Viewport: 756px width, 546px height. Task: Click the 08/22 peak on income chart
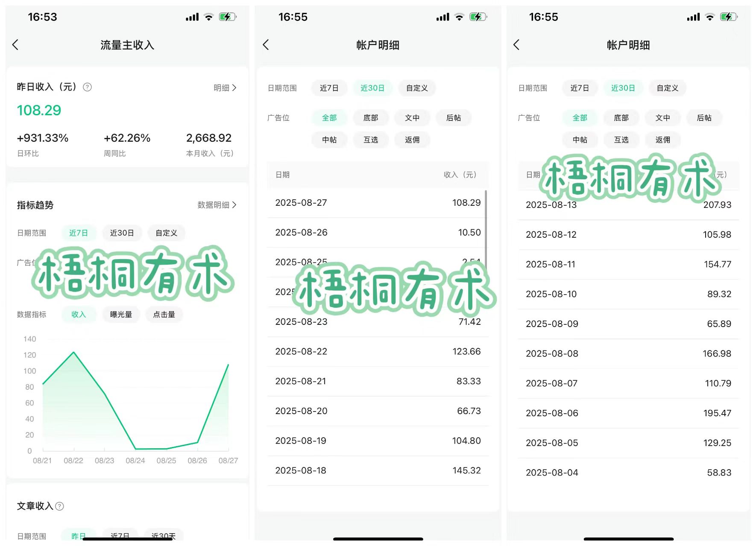click(74, 353)
